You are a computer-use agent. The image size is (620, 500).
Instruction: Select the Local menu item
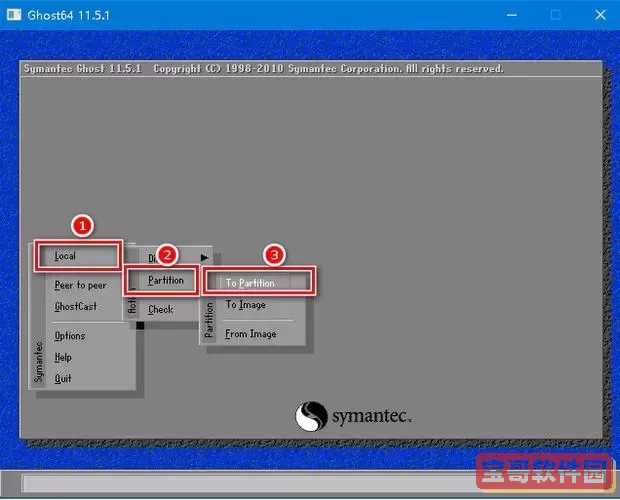[x=78, y=256]
